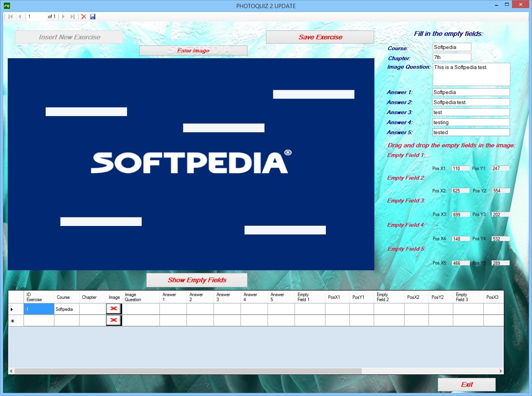The height and width of the screenshot is (396, 532).
Task: Click the Pos Y4 value 532
Action: point(501,239)
